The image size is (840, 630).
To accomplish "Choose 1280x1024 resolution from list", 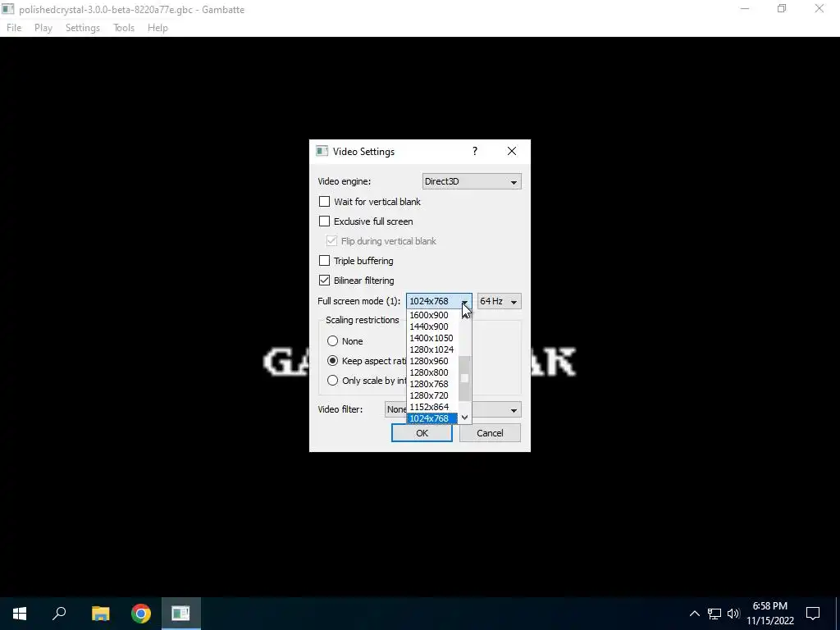I will (432, 349).
